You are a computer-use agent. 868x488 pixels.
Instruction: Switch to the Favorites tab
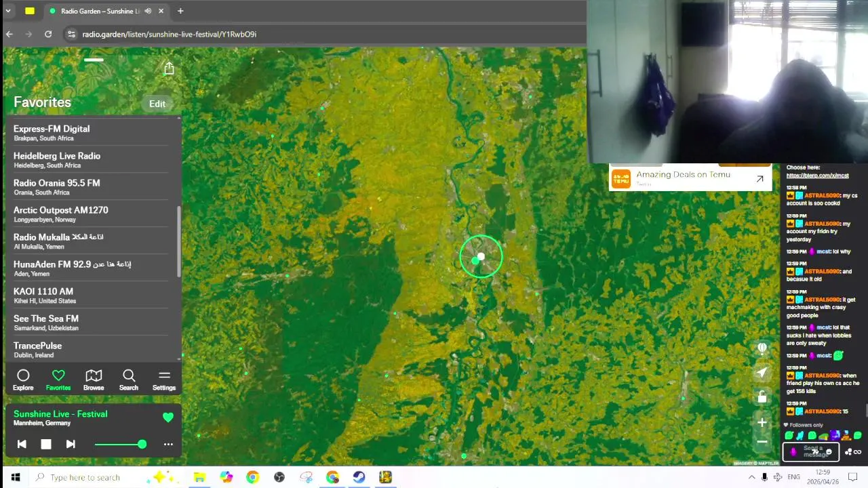58,380
